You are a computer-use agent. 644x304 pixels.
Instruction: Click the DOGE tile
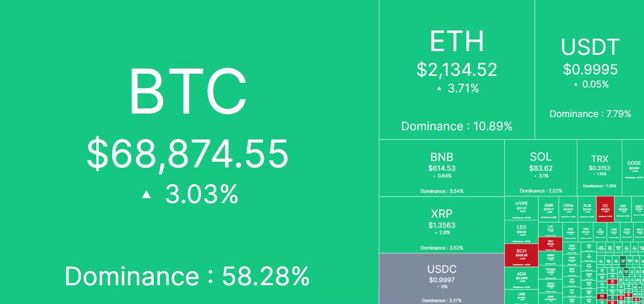[633, 168]
